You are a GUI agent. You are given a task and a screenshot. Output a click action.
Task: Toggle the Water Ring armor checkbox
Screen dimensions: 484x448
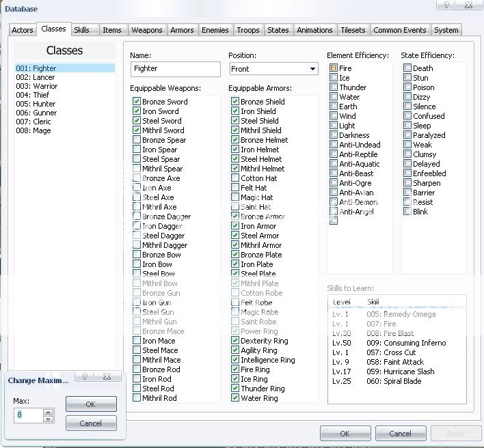[236, 398]
